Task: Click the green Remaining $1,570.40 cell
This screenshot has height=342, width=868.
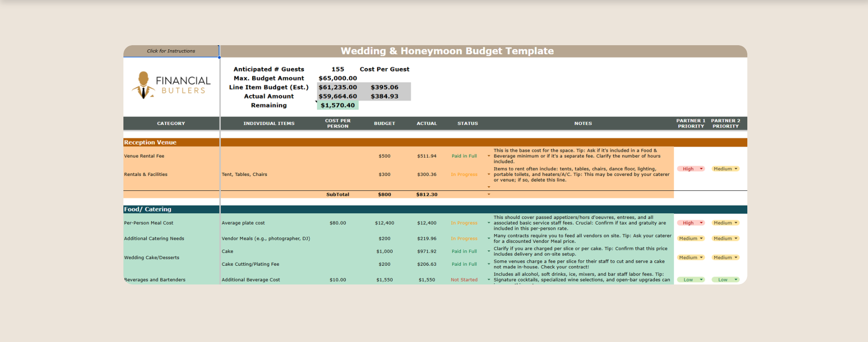Action: [338, 105]
